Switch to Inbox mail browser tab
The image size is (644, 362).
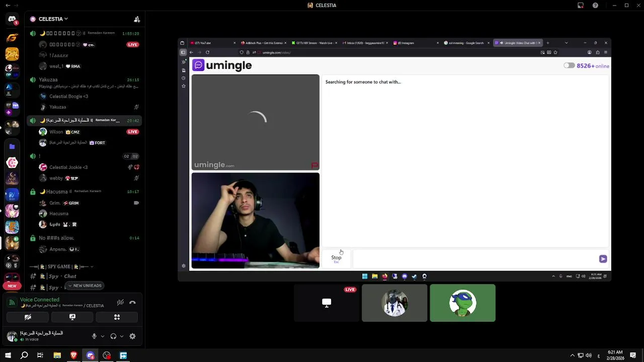click(x=366, y=43)
